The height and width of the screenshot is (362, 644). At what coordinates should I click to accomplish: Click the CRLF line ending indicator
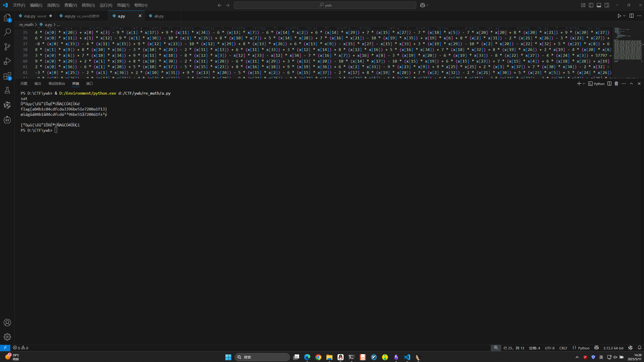click(x=563, y=348)
